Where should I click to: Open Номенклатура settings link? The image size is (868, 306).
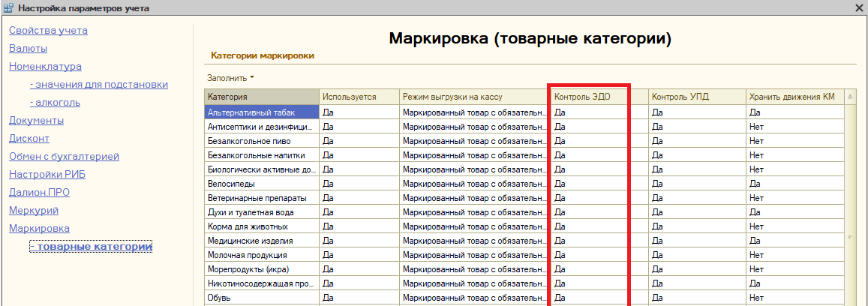45,67
